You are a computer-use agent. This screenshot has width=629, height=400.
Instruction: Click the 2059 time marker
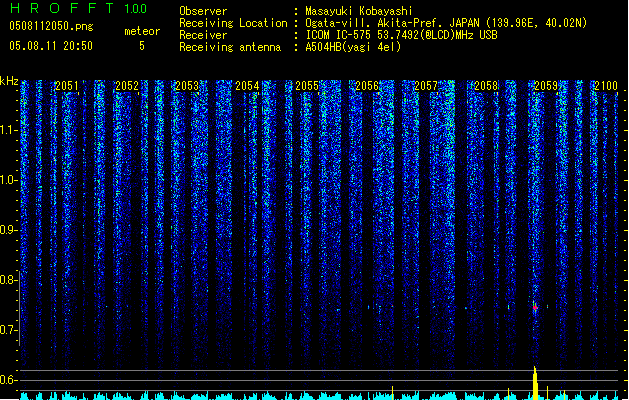pos(546,85)
